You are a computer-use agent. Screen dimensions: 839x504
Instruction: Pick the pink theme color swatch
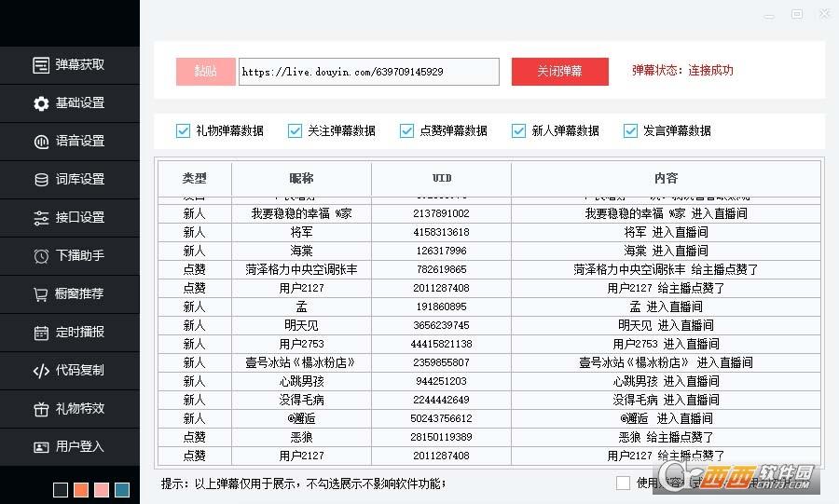[x=101, y=490]
